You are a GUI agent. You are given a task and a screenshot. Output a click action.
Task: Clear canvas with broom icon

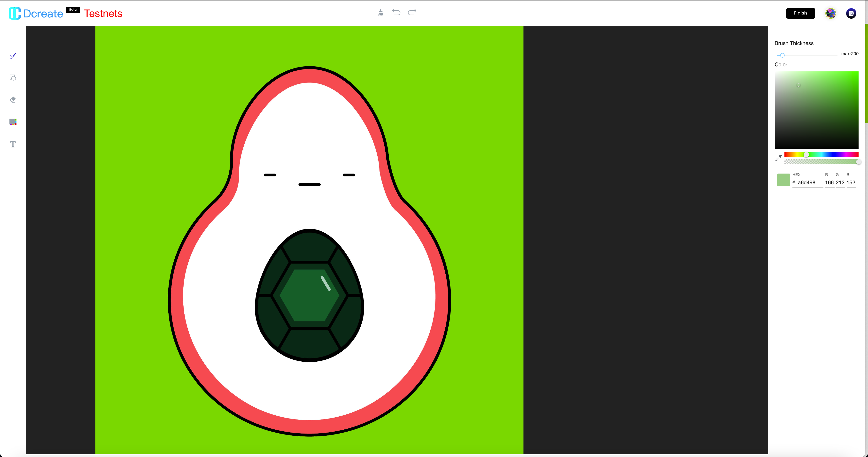[380, 13]
